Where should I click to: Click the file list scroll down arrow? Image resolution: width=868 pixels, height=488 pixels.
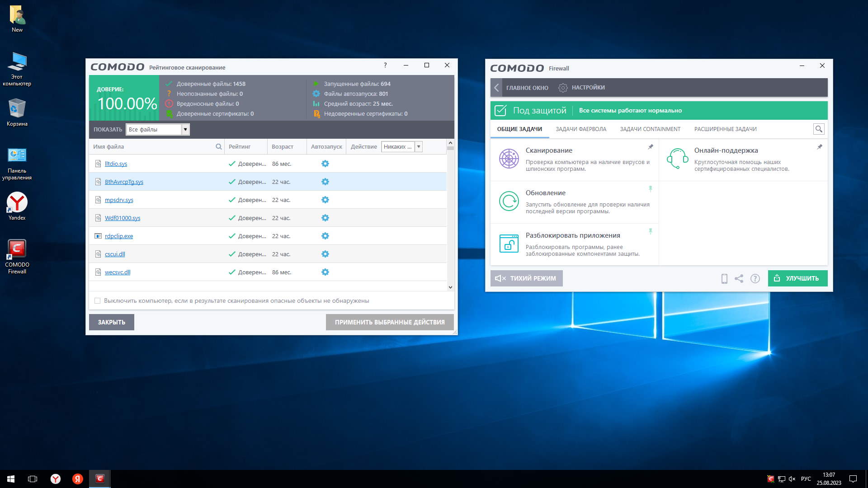point(450,287)
